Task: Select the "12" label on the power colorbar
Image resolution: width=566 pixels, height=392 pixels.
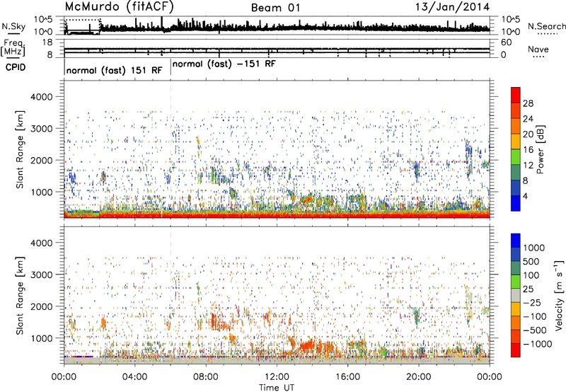Action: pos(528,166)
